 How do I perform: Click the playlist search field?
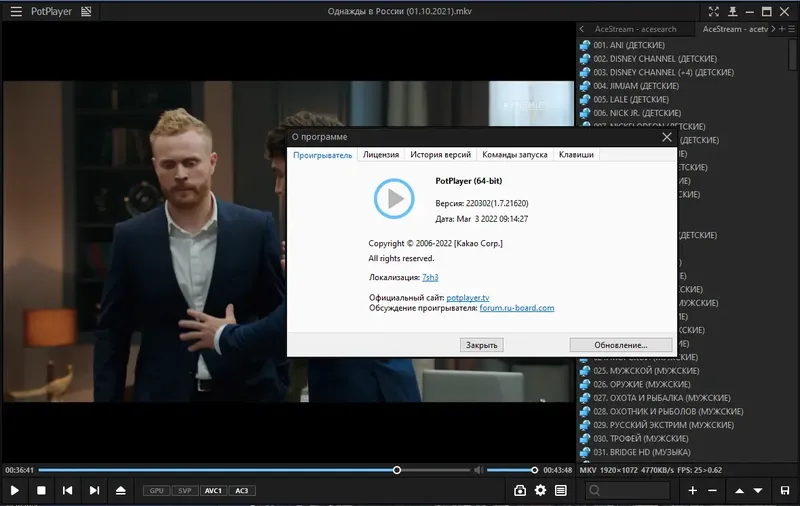pos(627,490)
